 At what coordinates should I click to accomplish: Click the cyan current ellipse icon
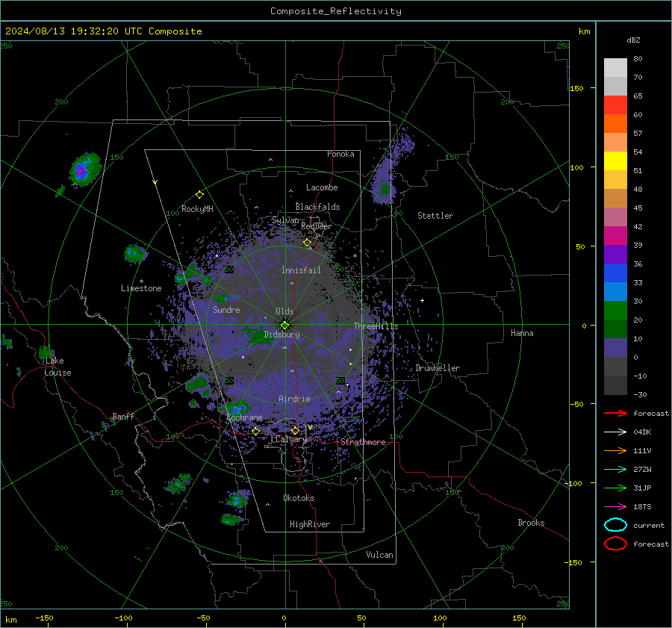[615, 525]
